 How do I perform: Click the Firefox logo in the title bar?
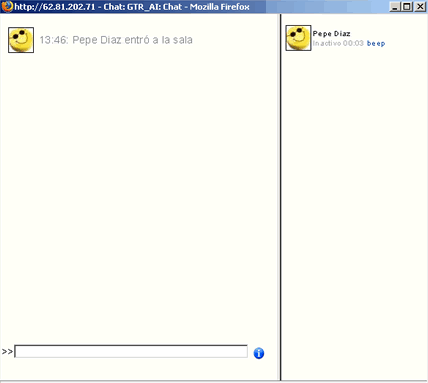[7, 6]
